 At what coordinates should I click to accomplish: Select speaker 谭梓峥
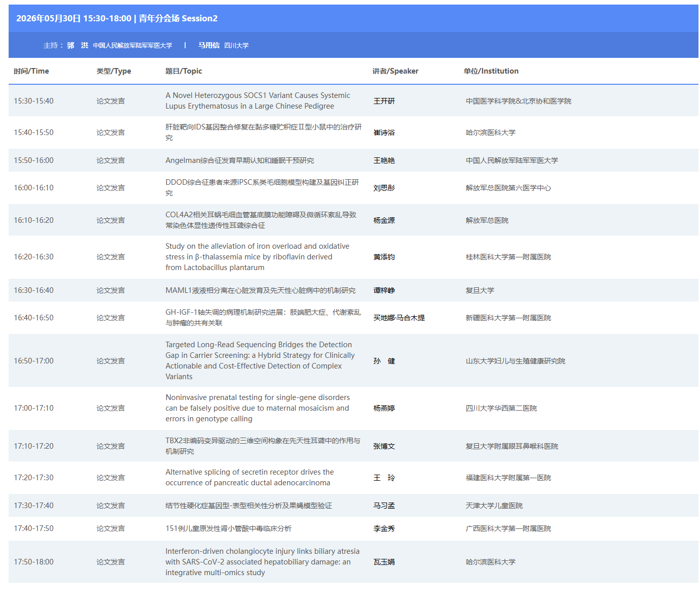[x=384, y=290]
